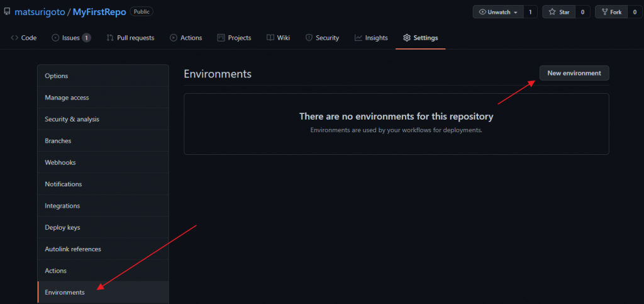Viewport: 644px width, 304px height.
Task: Click 'Environments are used by your workflows' text
Action: (396, 130)
